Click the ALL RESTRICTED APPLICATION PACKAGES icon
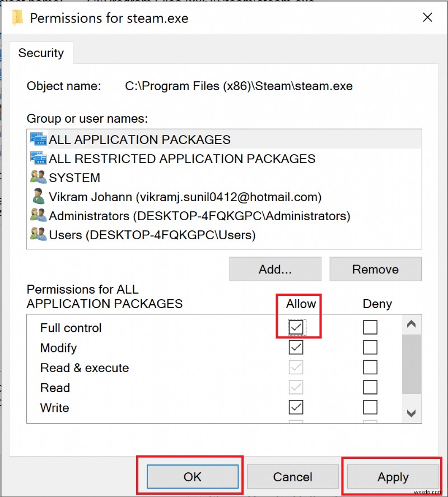The width and height of the screenshot is (448, 497). [38, 159]
